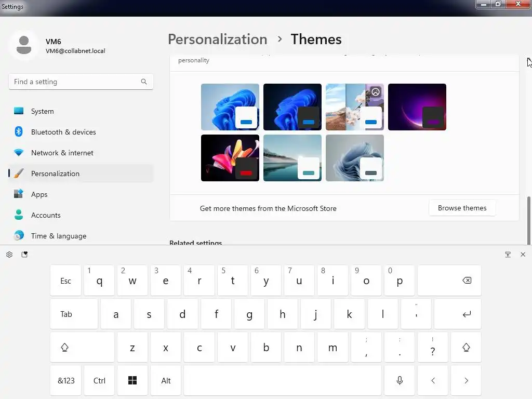The height and width of the screenshot is (399, 532).
Task: Tap the Esc key
Action: coord(66,280)
